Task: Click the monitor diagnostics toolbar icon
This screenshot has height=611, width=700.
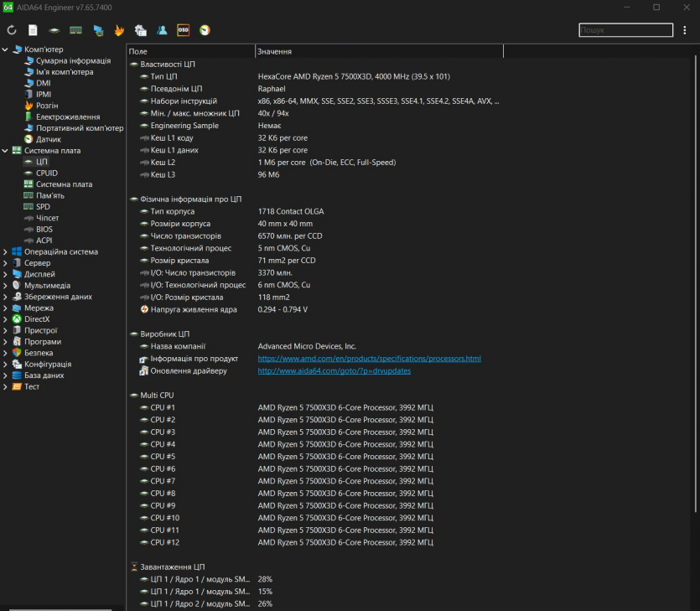Action: (x=98, y=30)
